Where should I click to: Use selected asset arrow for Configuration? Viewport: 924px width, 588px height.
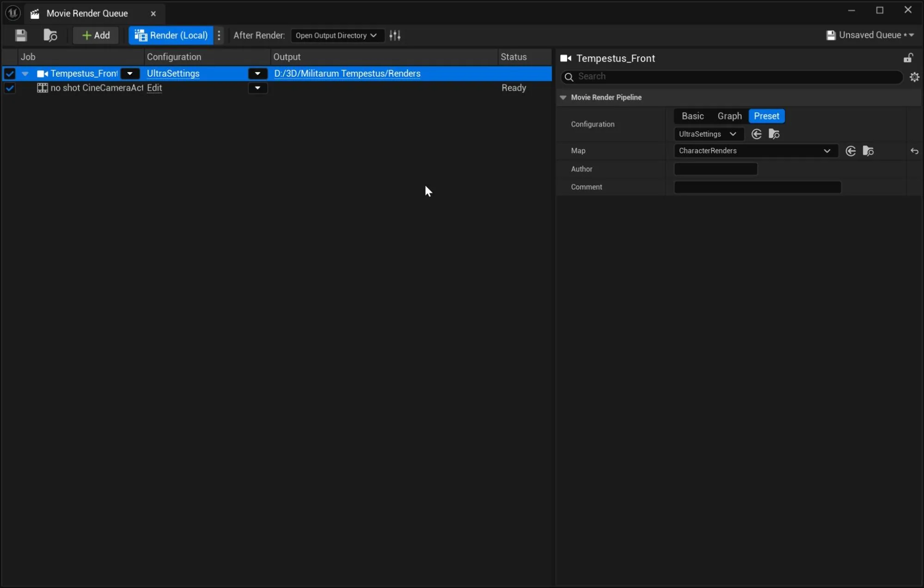click(x=756, y=134)
